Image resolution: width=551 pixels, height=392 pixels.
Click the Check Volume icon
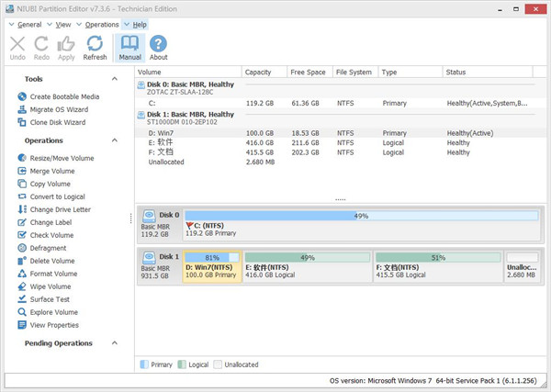22,235
